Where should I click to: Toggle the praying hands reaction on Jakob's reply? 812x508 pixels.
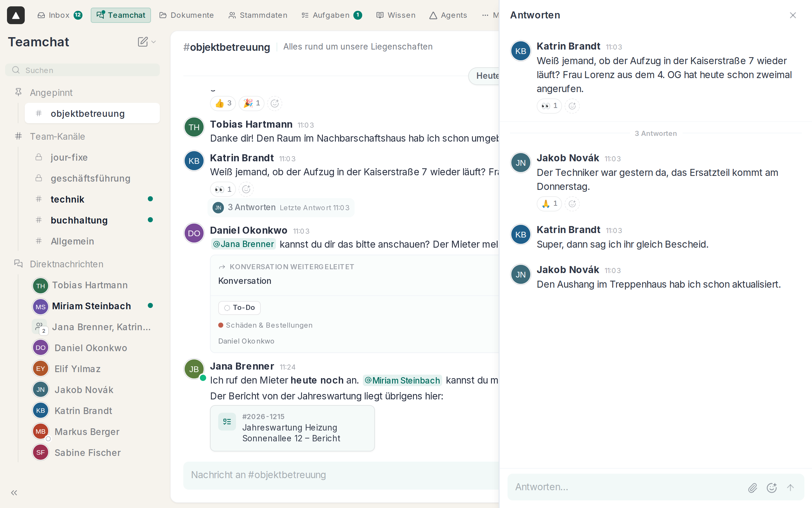549,204
